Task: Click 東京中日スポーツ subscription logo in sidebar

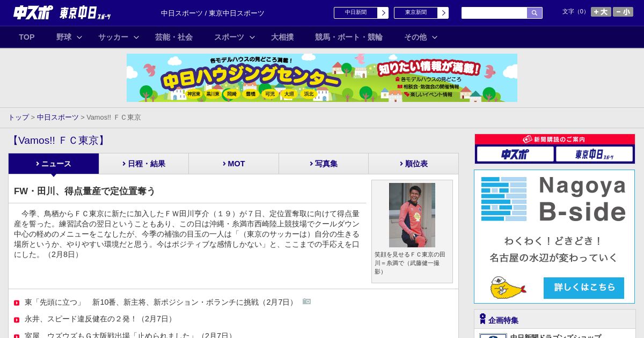Action: 594,154
